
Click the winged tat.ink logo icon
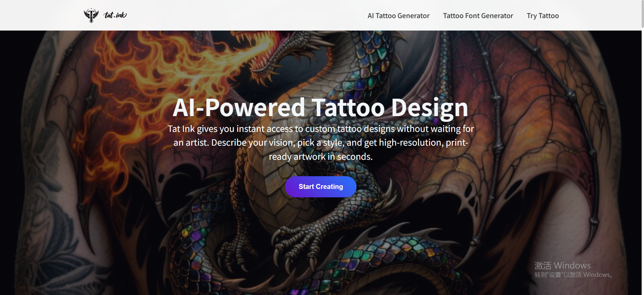[x=91, y=15]
